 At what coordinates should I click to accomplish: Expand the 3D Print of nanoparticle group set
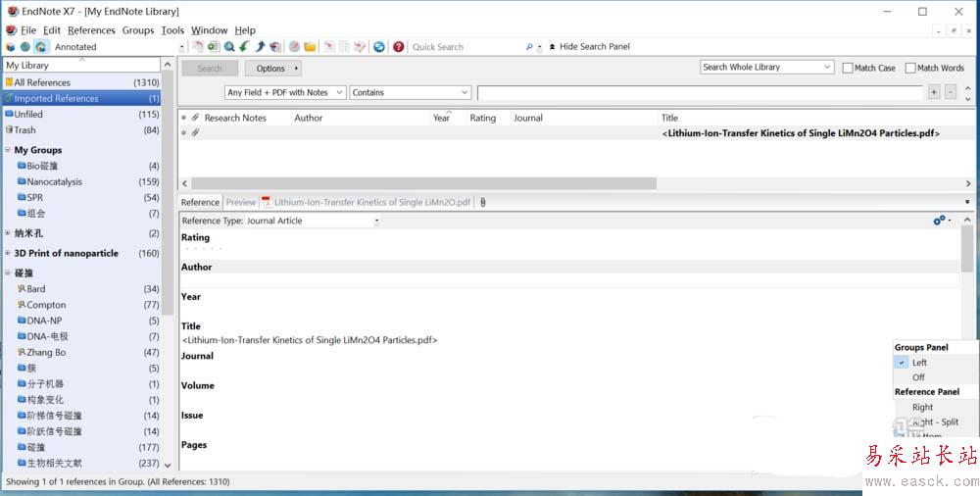[x=8, y=253]
